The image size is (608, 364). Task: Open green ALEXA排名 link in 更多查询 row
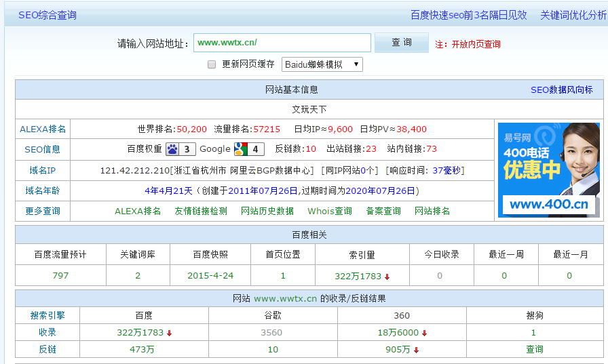tap(138, 211)
